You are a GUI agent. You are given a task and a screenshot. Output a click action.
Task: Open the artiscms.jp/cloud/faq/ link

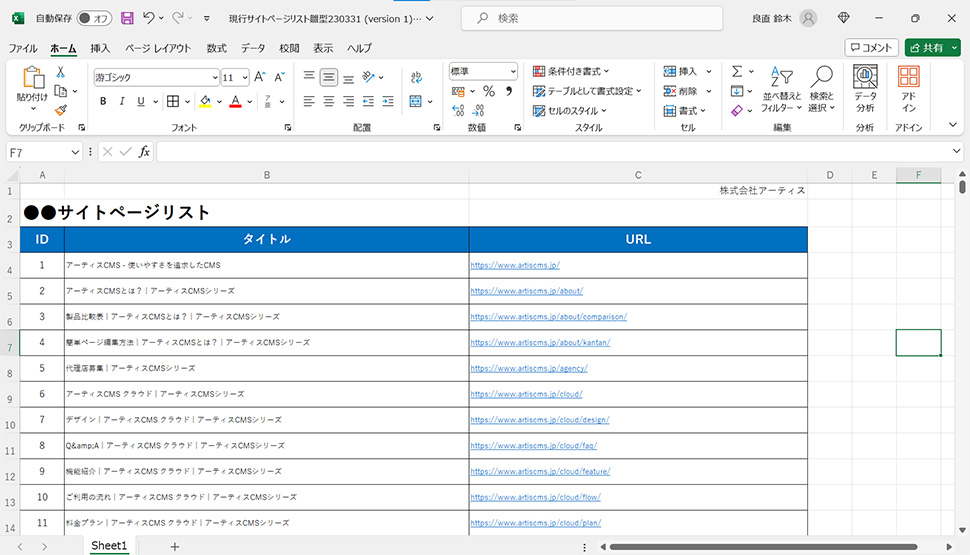tap(533, 445)
